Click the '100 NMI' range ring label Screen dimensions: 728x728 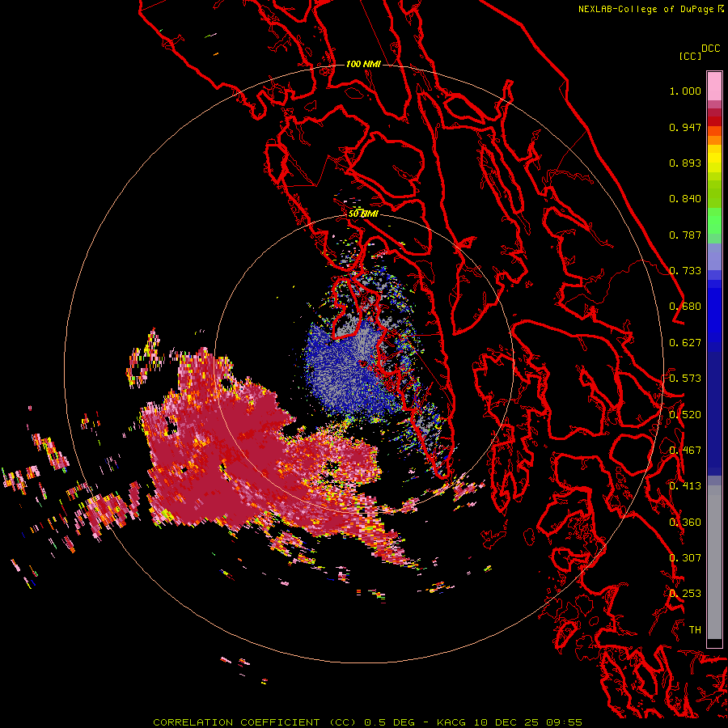click(363, 64)
